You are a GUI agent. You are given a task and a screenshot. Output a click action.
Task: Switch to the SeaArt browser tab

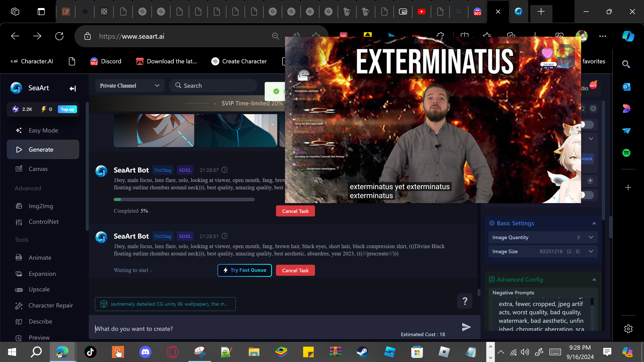518,12
